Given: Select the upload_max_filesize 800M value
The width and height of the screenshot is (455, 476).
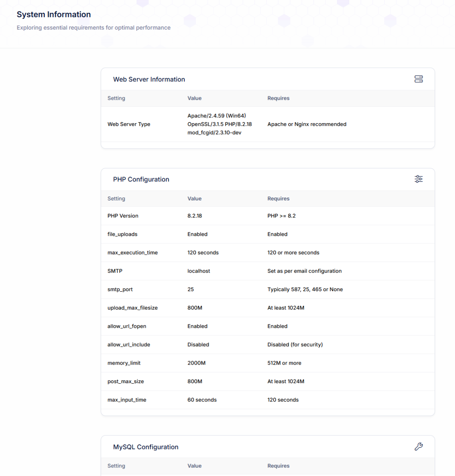Looking at the screenshot, I should [195, 308].
